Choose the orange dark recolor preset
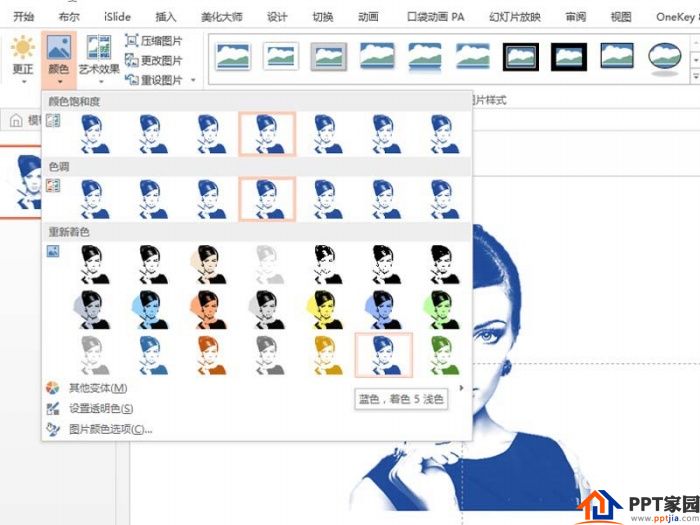 [209, 309]
